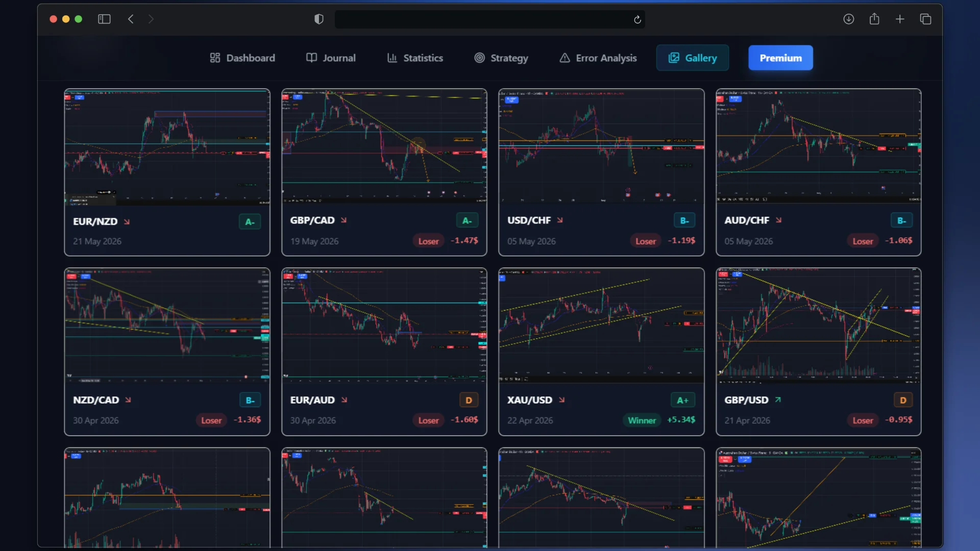Click the 19 May 2026 date
Screen dimensions: 980x551
point(314,241)
